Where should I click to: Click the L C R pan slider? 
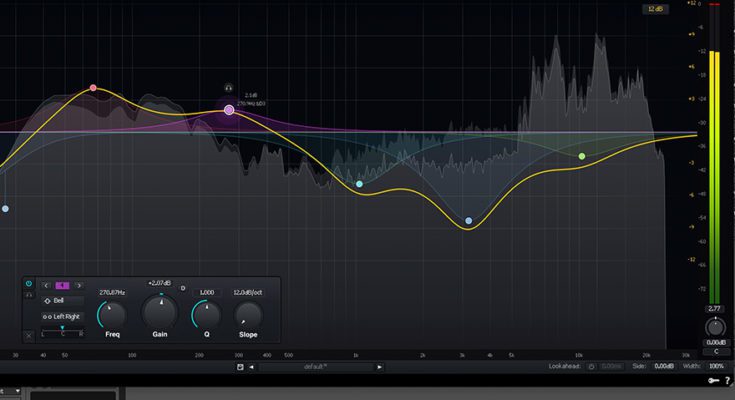click(62, 331)
